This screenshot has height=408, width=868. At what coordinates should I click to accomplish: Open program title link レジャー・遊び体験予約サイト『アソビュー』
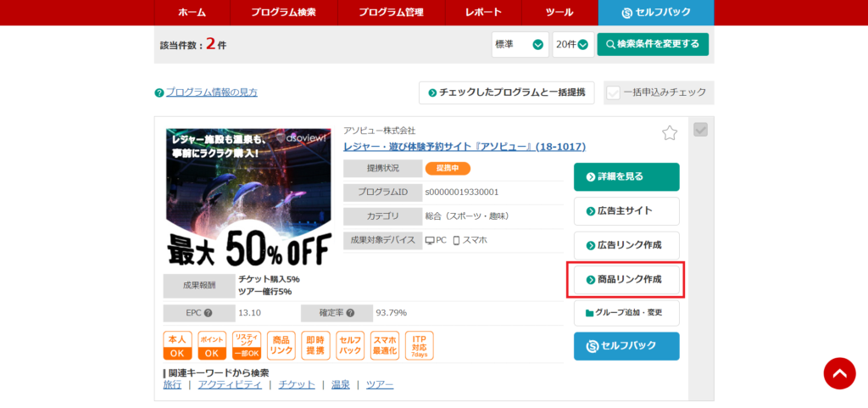(465, 147)
